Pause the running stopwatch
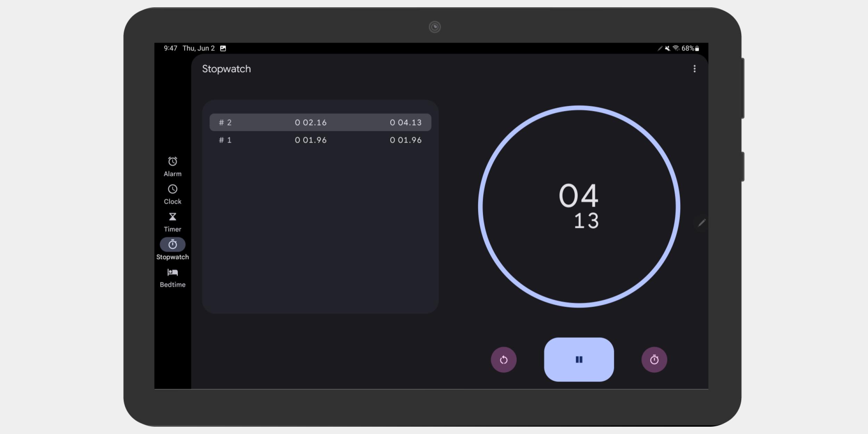This screenshot has width=868, height=434. 578,359
